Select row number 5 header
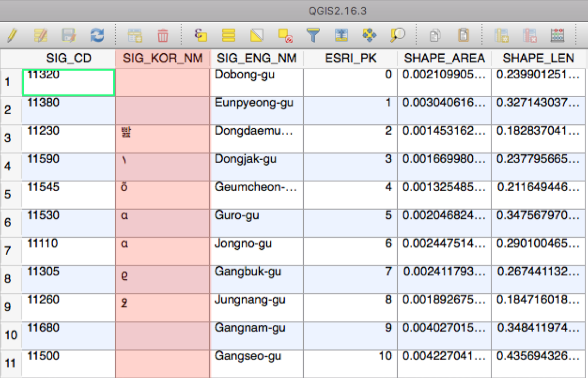Image resolution: width=588 pixels, height=378 pixels. tap(11, 195)
